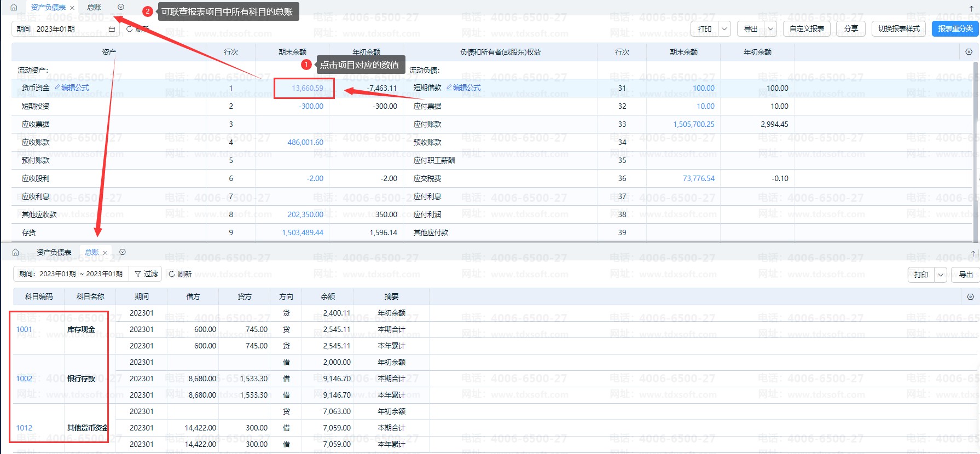This screenshot has height=454, width=980.
Task: Switch to lower 资产负债表 tab
Action: click(54, 252)
